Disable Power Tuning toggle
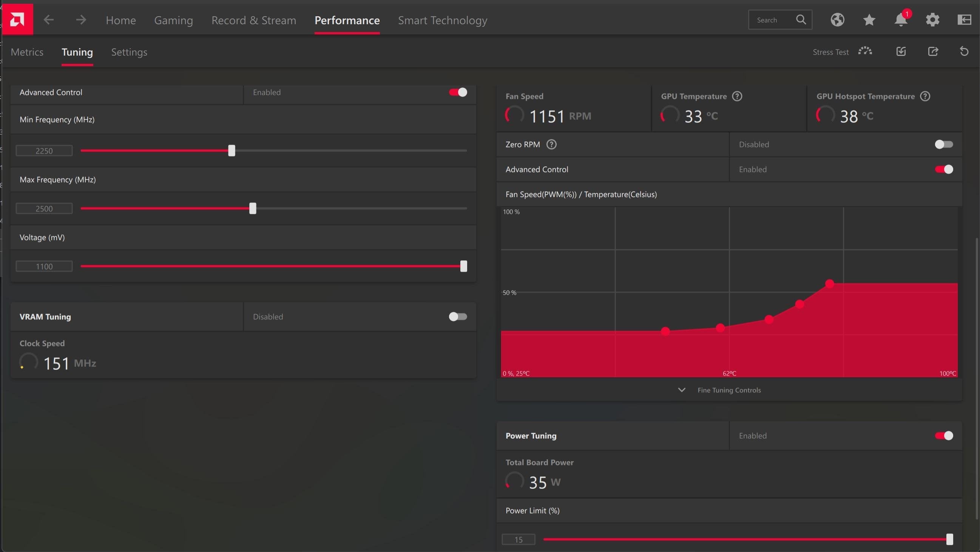The image size is (980, 552). click(x=944, y=436)
